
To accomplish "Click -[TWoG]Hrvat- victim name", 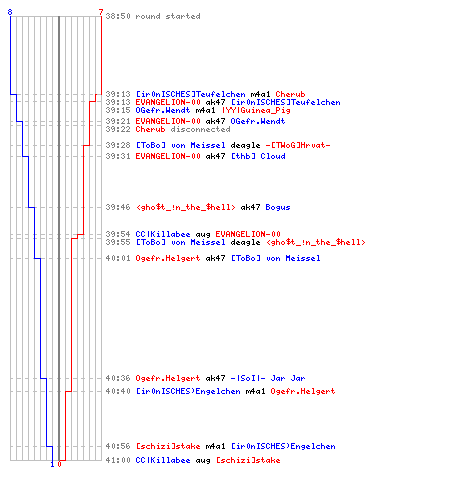I will [298, 145].
